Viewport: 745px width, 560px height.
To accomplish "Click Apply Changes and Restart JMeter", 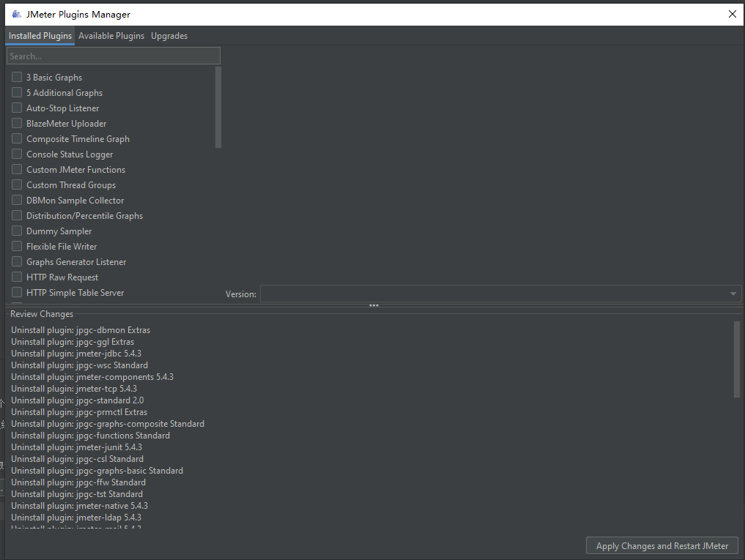I will click(x=661, y=546).
